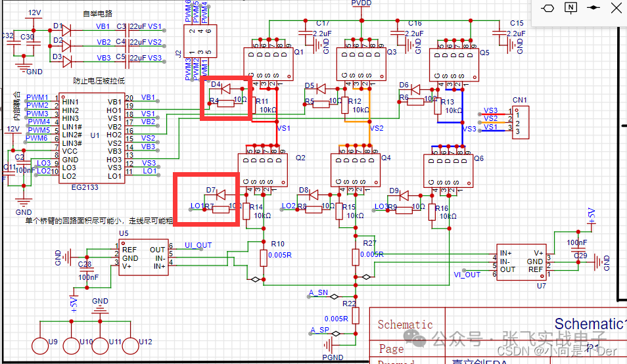Select the J2 PWM header connector
627x364 pixels.
point(200,41)
